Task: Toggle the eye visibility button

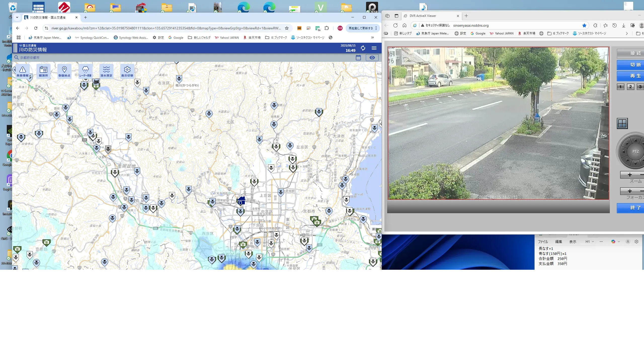Action: coord(372,58)
